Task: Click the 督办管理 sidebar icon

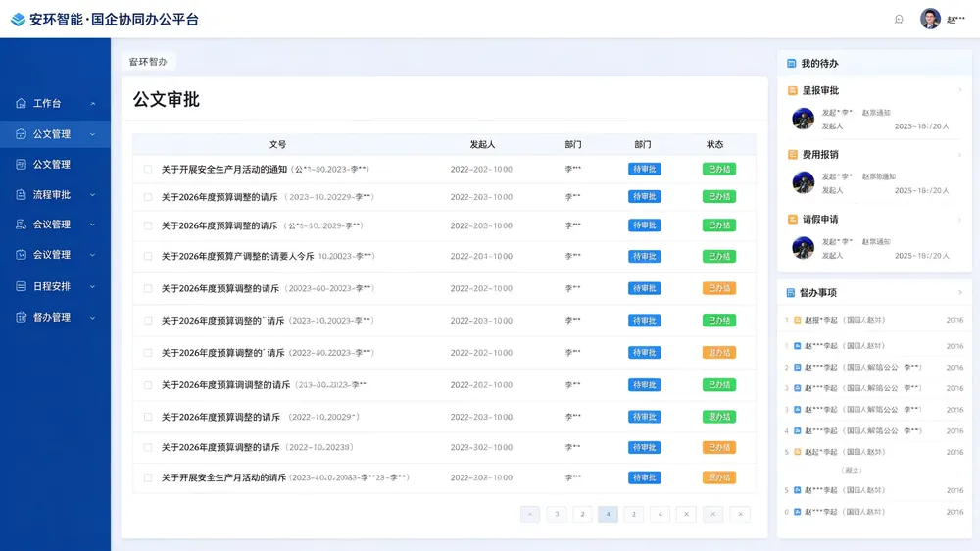Action: pos(21,317)
